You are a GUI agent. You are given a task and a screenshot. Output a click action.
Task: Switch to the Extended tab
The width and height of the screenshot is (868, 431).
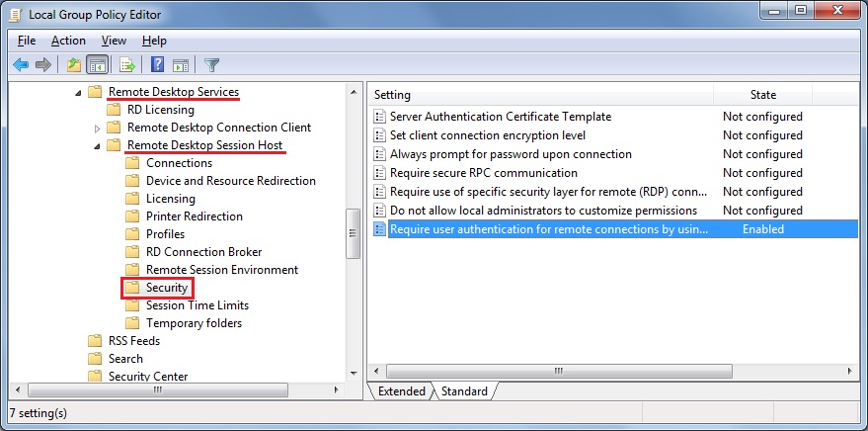401,391
